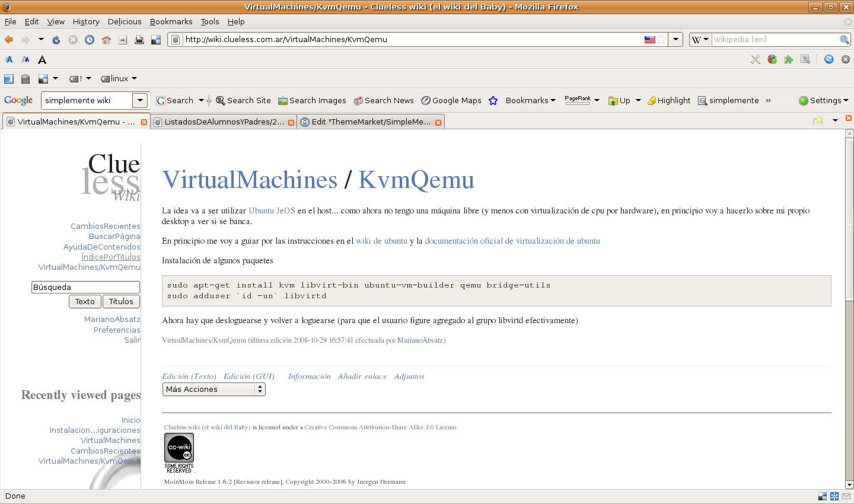Image resolution: width=854 pixels, height=504 pixels.
Task: Toggle bookmark star in the URL bar
Action: pyautogui.click(x=661, y=40)
